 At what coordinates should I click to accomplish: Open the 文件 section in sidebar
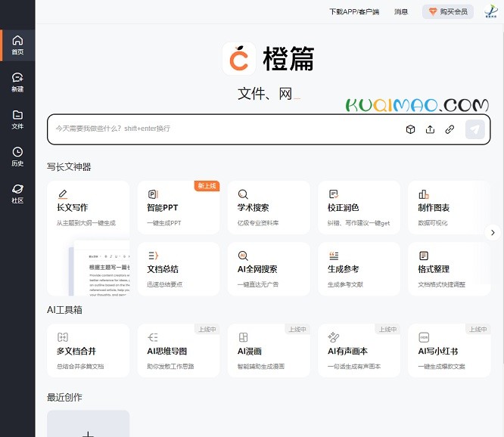tap(17, 119)
